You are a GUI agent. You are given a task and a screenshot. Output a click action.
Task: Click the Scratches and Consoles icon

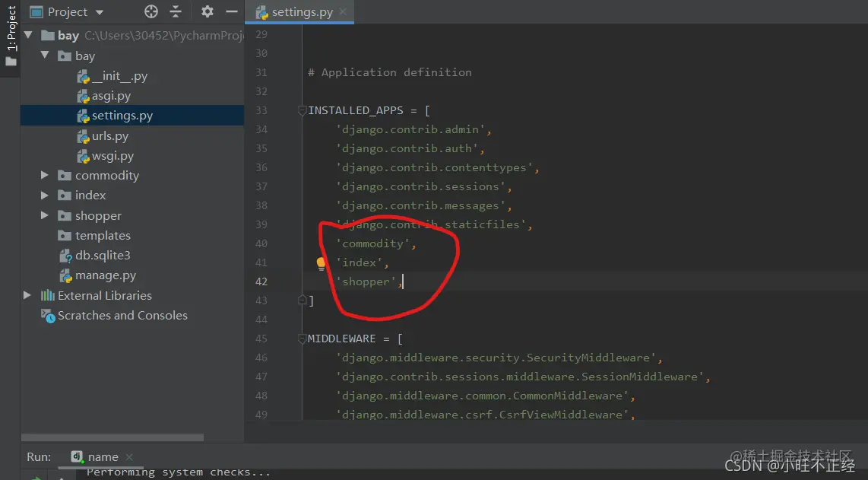pyautogui.click(x=48, y=316)
